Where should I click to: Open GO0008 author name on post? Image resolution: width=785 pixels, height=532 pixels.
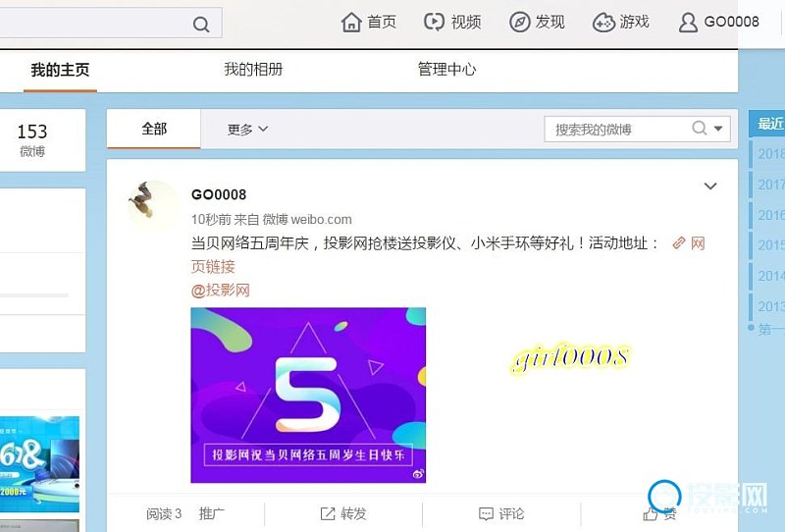pos(219,194)
